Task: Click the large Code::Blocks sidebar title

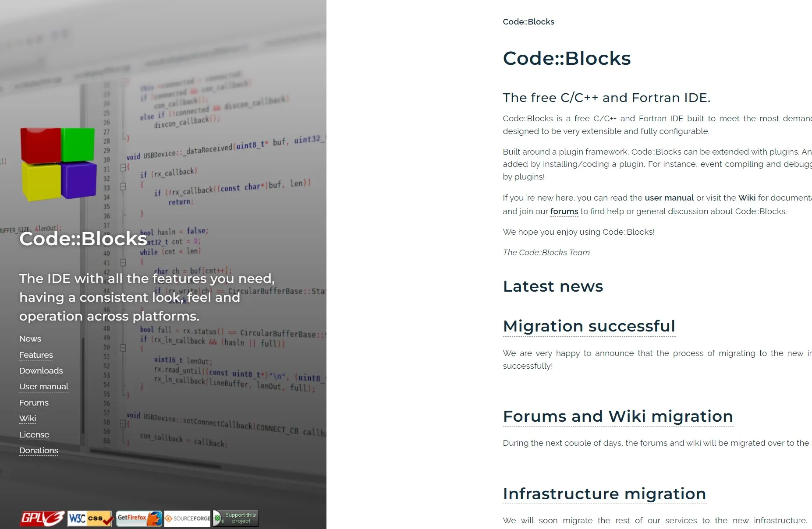Action: (x=83, y=239)
